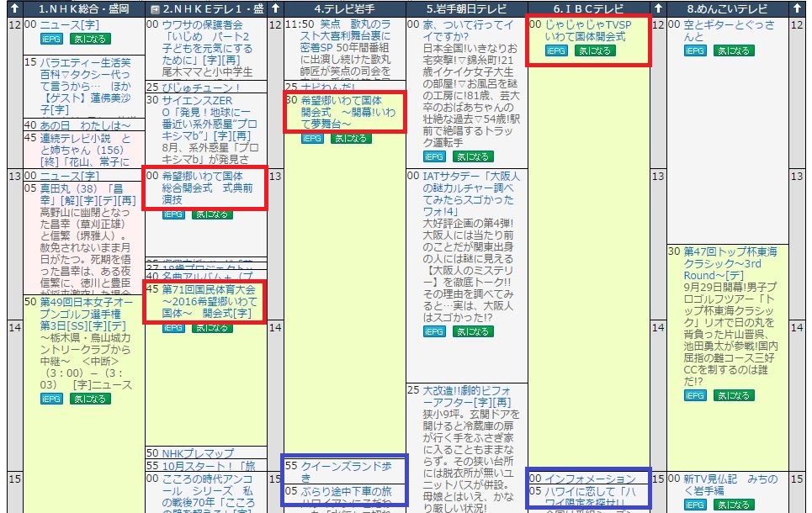Open 真田丸(38)「昌幸」 program link
The height and width of the screenshot is (513, 812).
click(x=88, y=194)
